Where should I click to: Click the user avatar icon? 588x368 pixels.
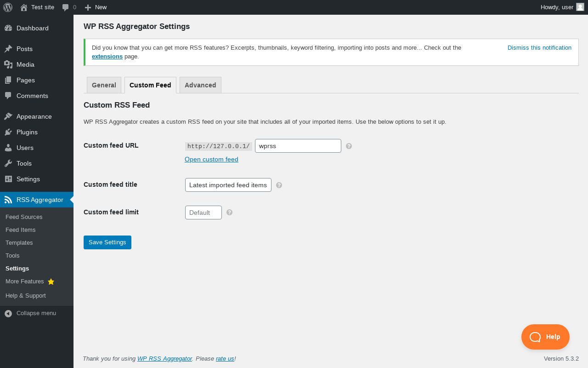[580, 7]
